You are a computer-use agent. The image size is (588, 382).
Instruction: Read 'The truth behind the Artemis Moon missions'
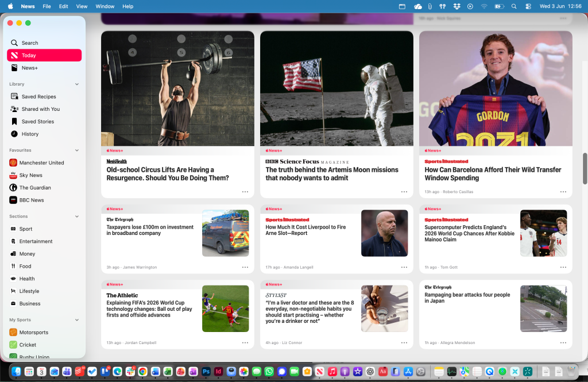coord(332,173)
